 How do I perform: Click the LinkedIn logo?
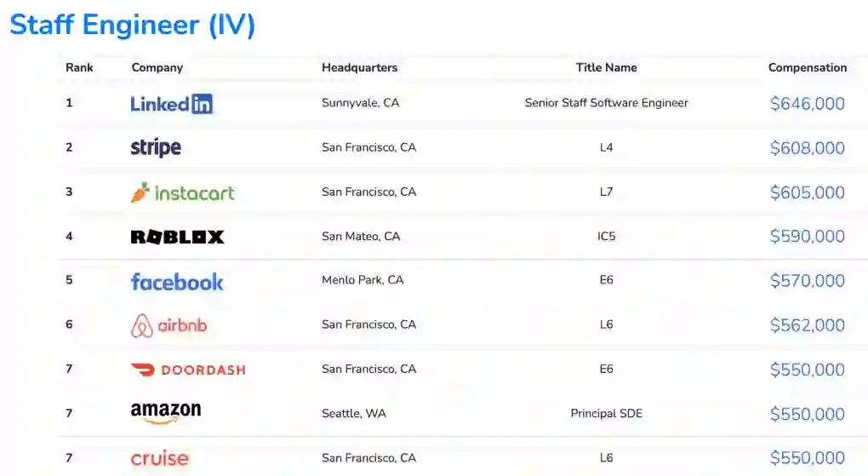pos(171,104)
